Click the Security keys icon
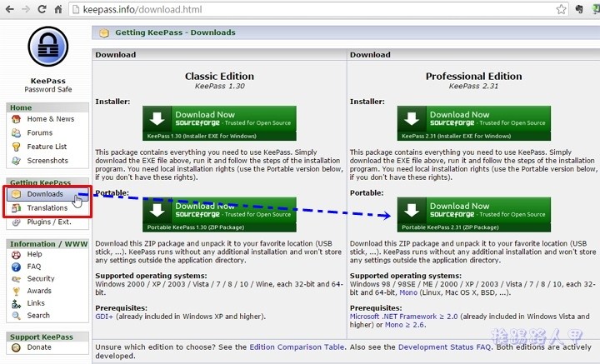600x364 pixels. point(16,279)
